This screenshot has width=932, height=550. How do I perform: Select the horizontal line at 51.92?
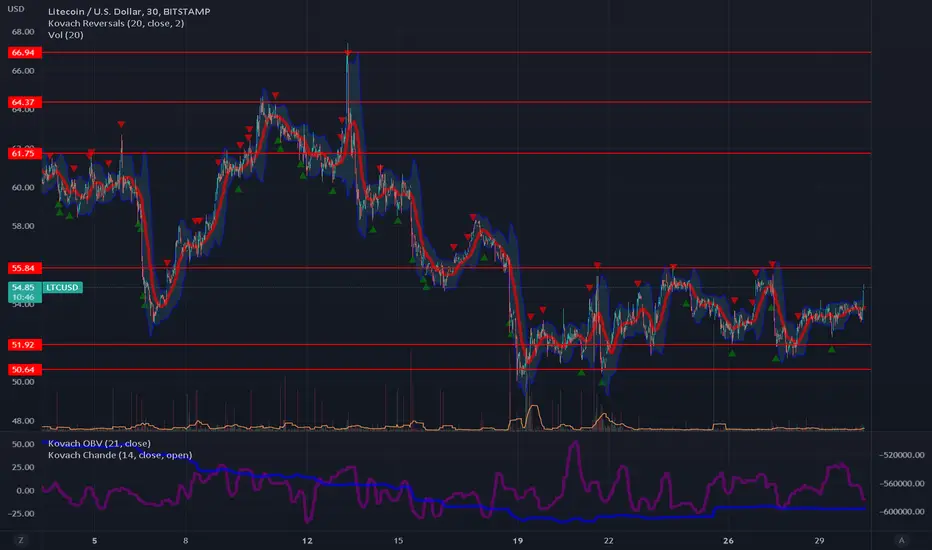click(x=456, y=345)
